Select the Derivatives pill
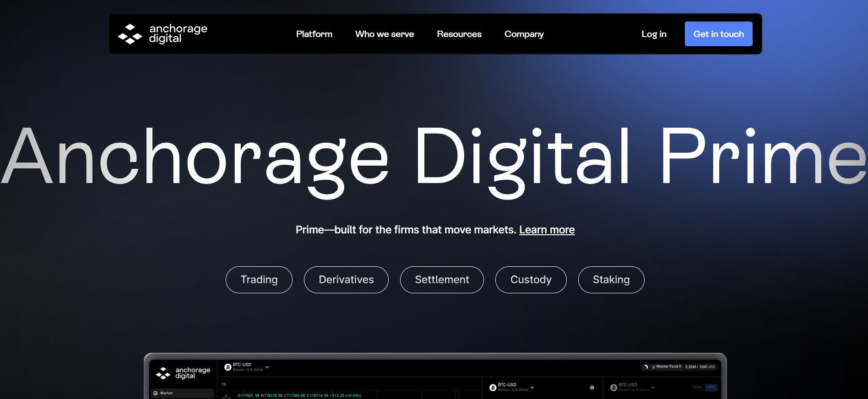The height and width of the screenshot is (399, 868). pos(346,280)
